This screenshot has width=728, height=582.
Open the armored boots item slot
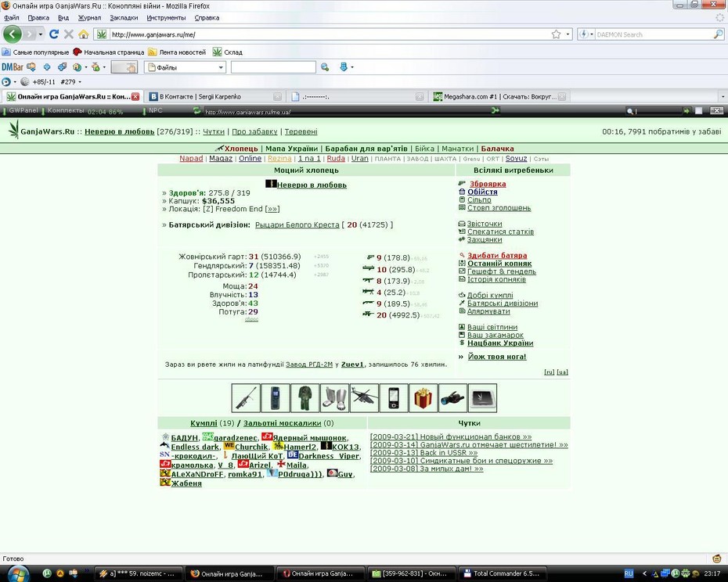334,397
